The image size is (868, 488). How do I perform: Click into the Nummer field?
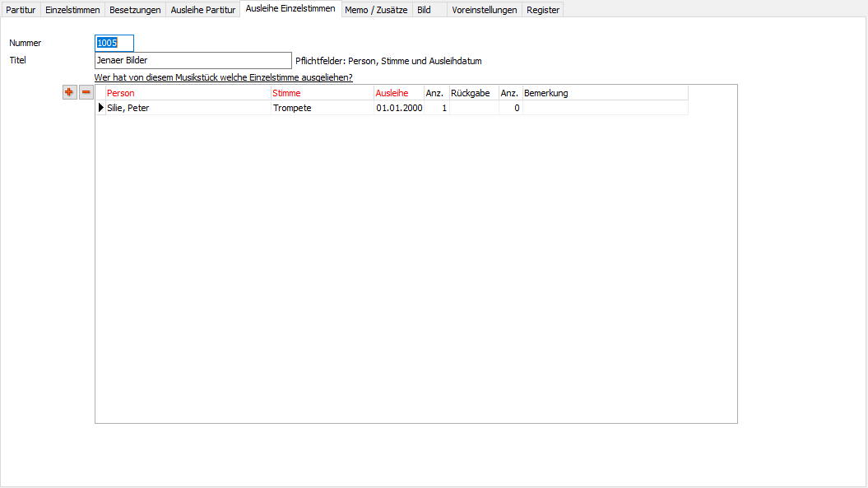(x=114, y=43)
